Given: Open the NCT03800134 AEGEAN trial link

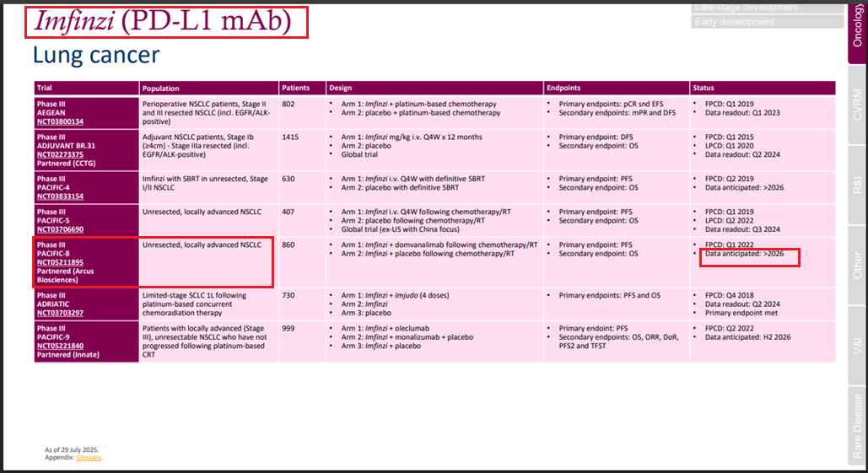Looking at the screenshot, I should (60, 121).
